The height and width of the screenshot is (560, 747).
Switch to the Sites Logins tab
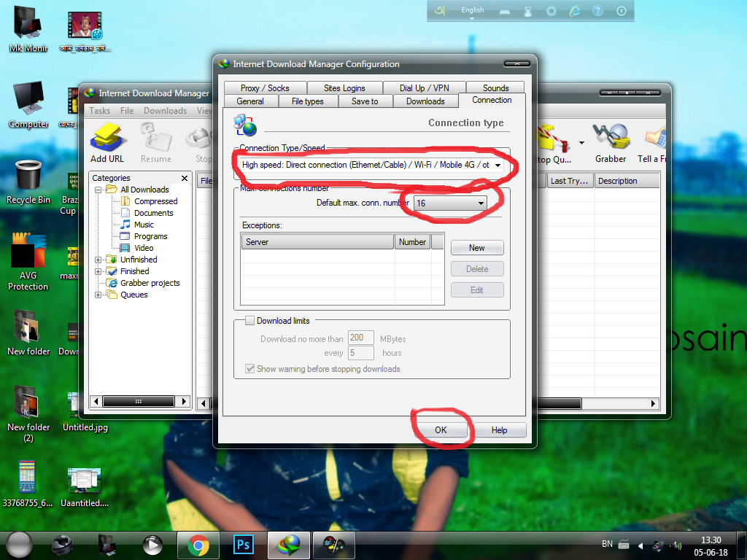pyautogui.click(x=344, y=88)
